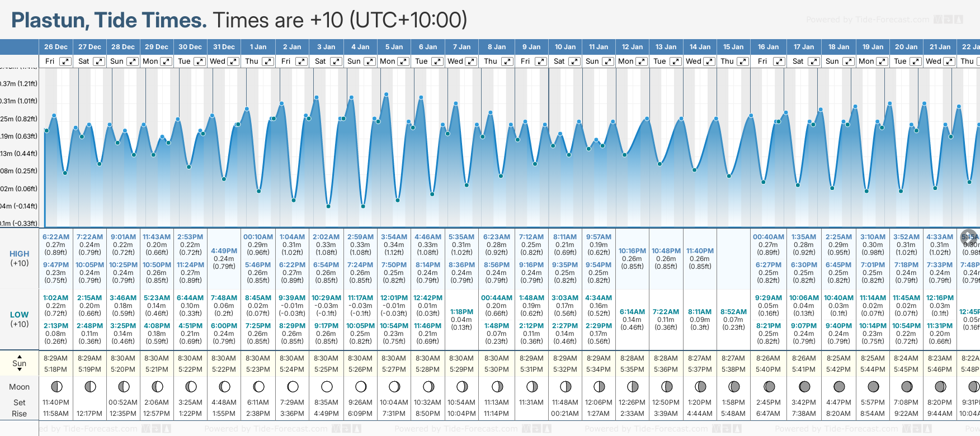Image resolution: width=980 pixels, height=436 pixels.
Task: Click the LOW (+10) row label
Action: 20,319
